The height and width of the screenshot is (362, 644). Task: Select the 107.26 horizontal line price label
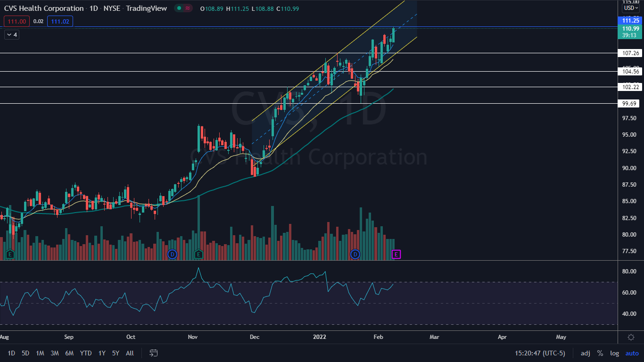pos(630,53)
